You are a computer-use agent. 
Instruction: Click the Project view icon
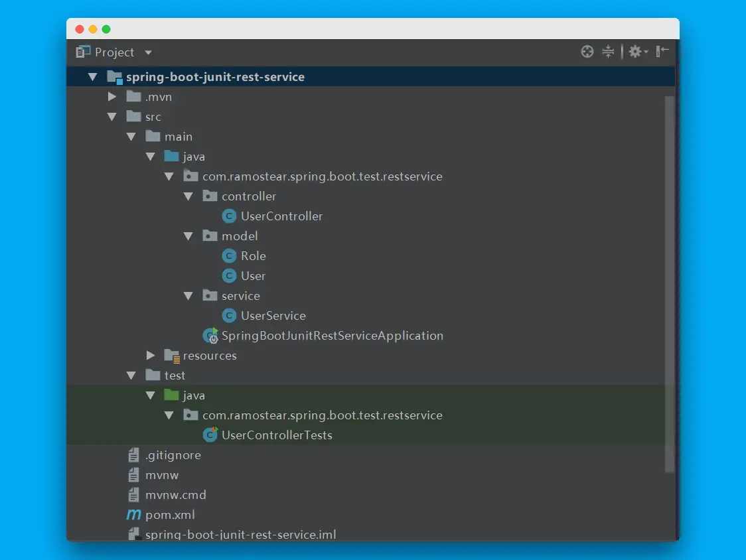[x=83, y=52]
